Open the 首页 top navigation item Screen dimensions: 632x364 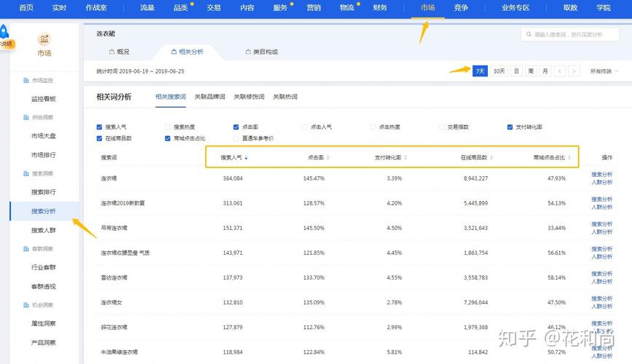pos(26,8)
